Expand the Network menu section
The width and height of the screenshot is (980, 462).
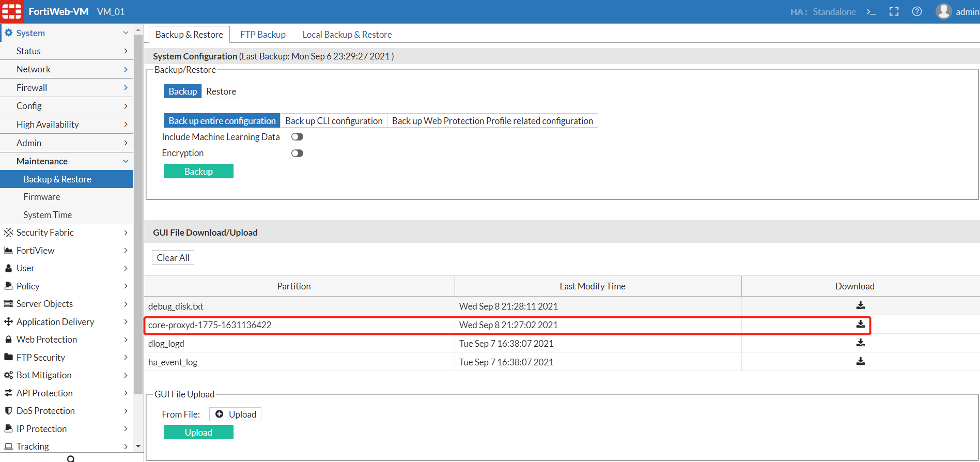(66, 69)
